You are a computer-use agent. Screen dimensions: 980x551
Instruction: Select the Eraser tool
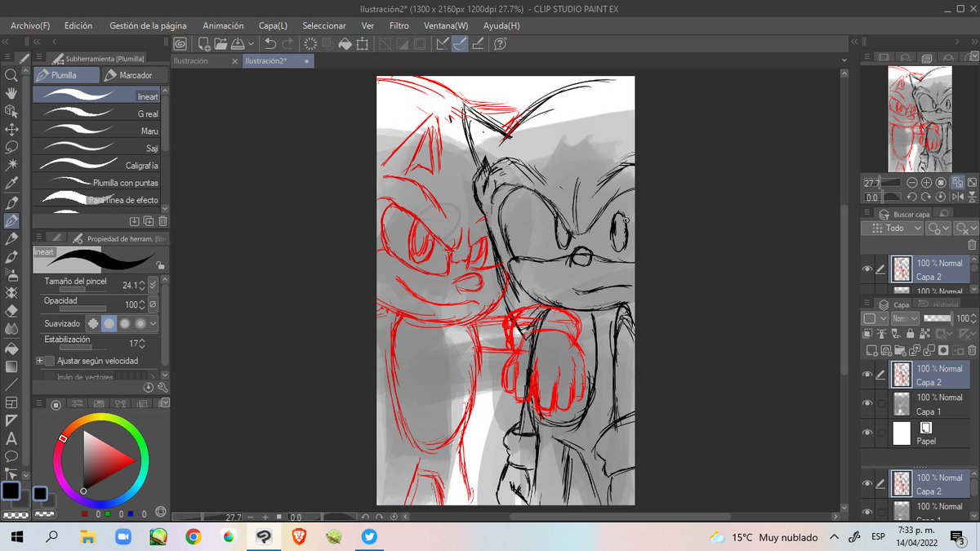click(11, 311)
